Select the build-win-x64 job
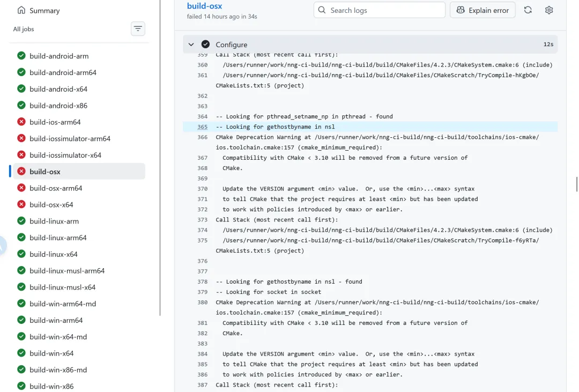Screen dimensions: 579x392 click(51, 353)
